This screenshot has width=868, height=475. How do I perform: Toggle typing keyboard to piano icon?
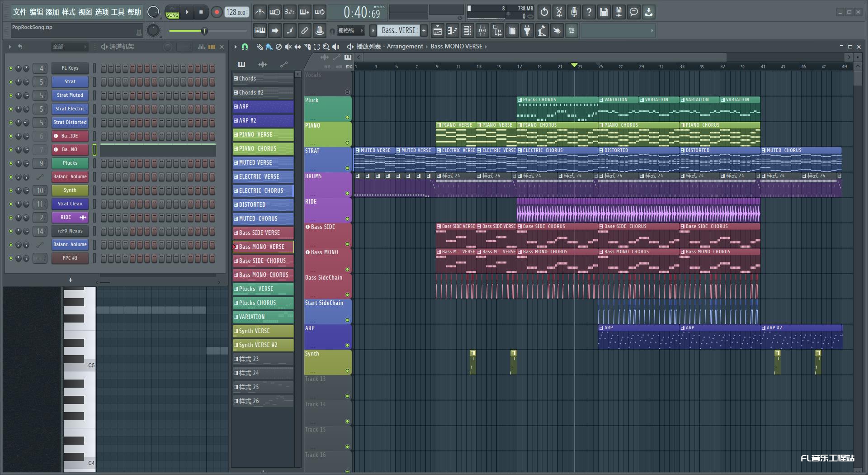click(260, 31)
